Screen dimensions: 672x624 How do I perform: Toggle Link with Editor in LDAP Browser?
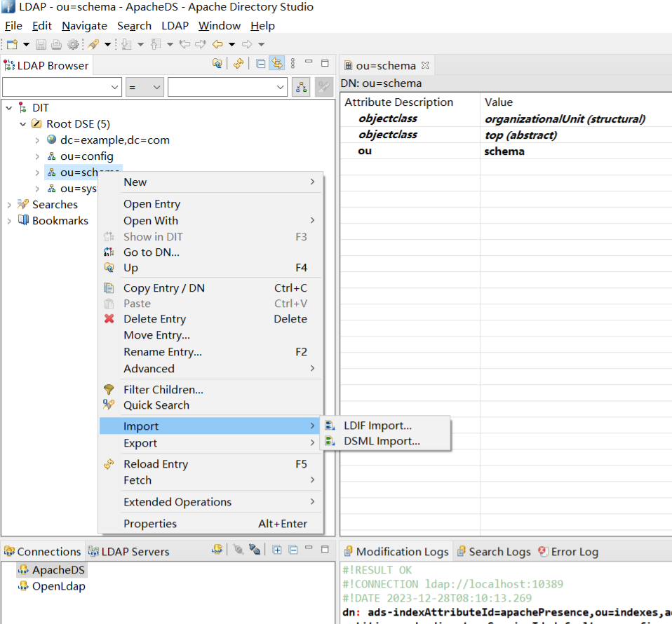coord(277,64)
